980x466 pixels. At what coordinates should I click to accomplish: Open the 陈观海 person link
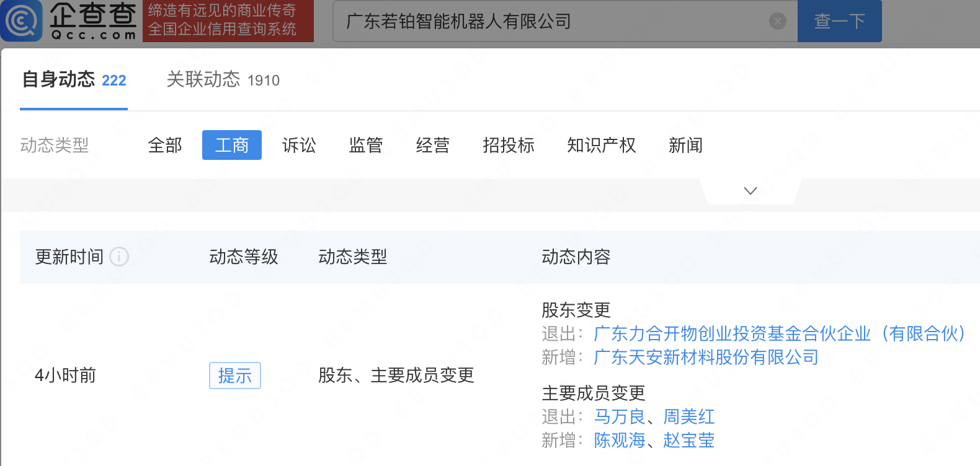pyautogui.click(x=620, y=440)
